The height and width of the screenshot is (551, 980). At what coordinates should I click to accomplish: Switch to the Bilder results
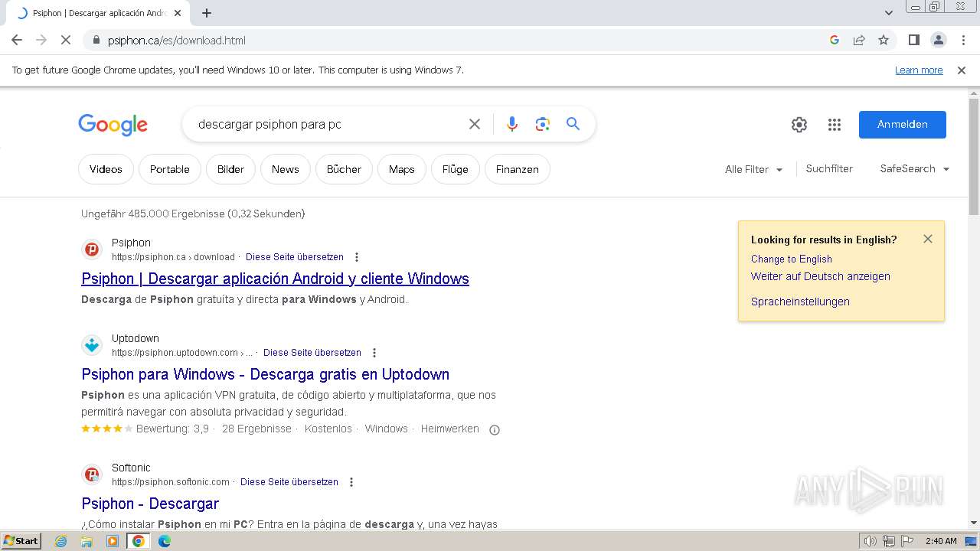tap(230, 169)
